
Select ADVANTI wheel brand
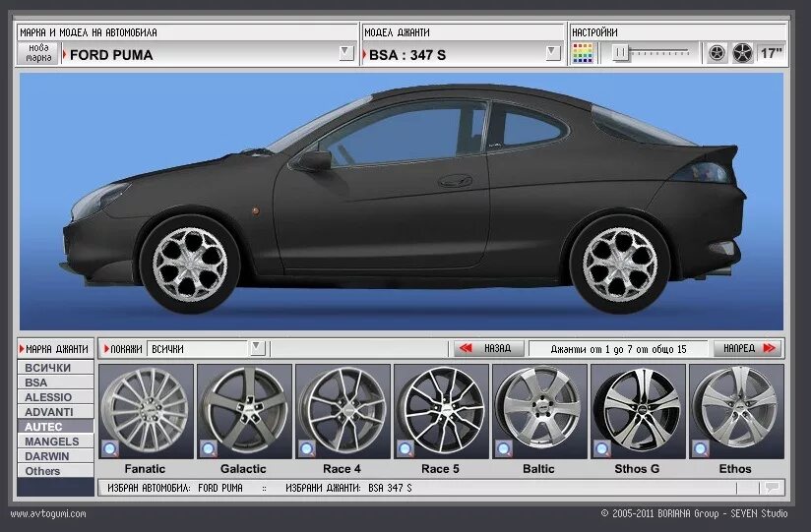click(55, 412)
